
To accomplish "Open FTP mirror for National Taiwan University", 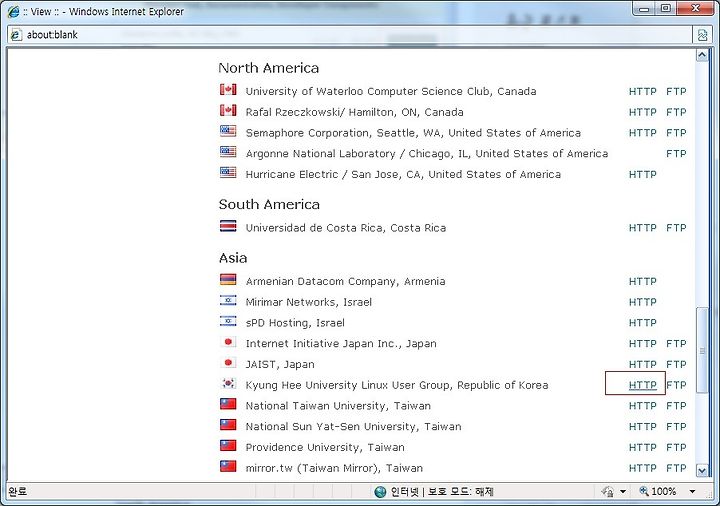I will pos(676,406).
